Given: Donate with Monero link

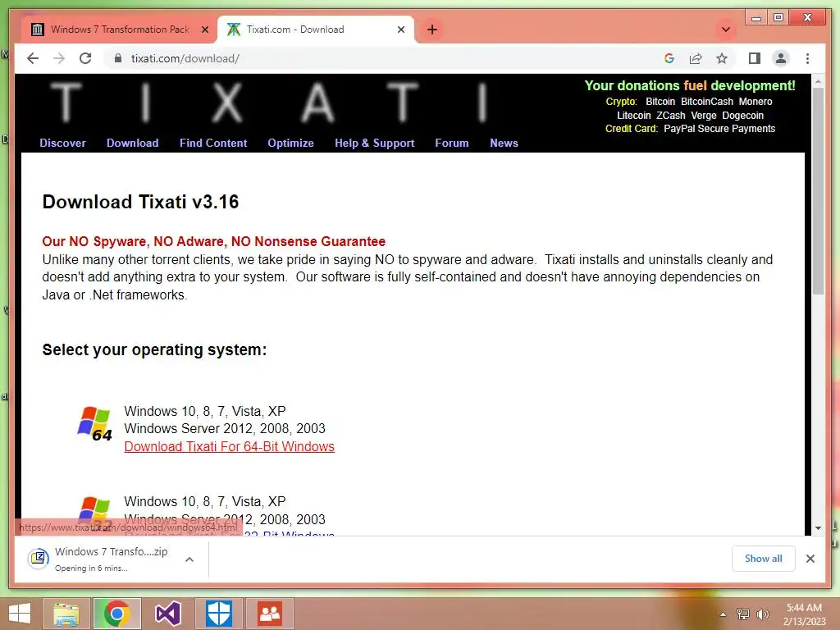Looking at the screenshot, I should [756, 101].
